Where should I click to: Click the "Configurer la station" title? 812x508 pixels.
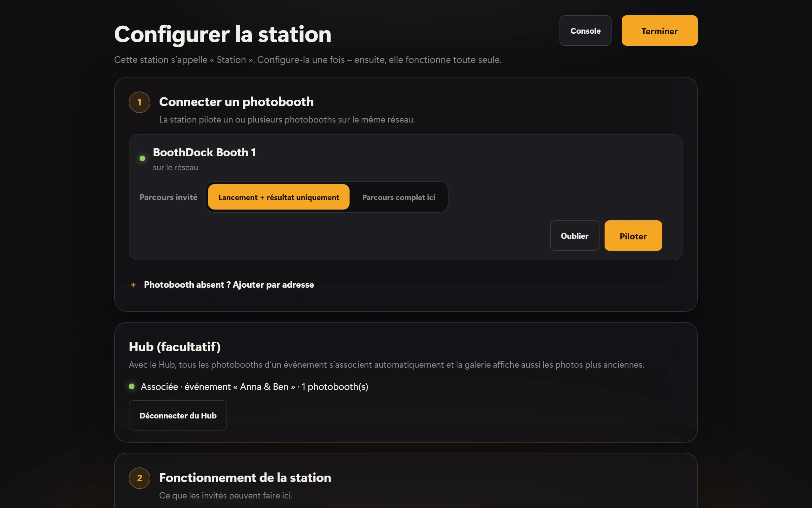coord(223,34)
